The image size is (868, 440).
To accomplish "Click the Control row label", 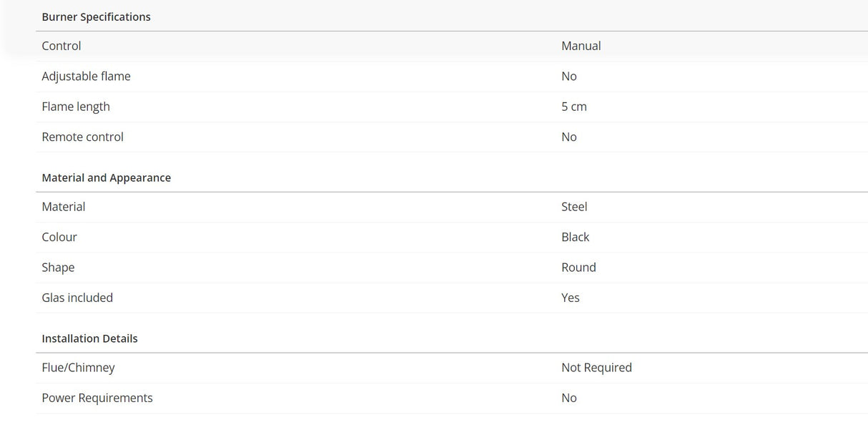I will [x=61, y=46].
